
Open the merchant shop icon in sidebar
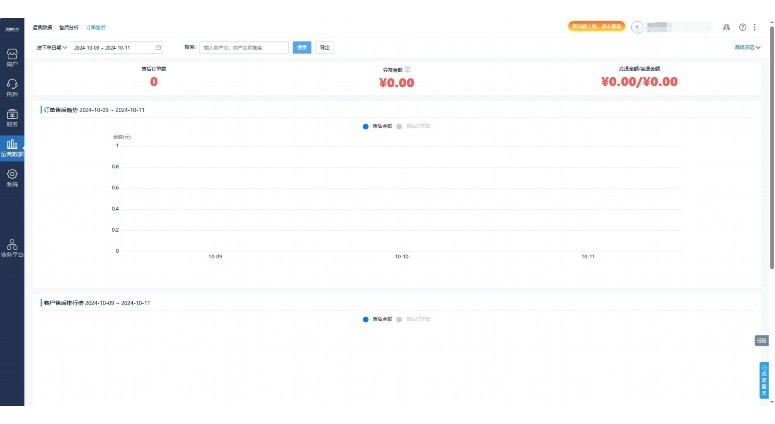[x=12, y=57]
